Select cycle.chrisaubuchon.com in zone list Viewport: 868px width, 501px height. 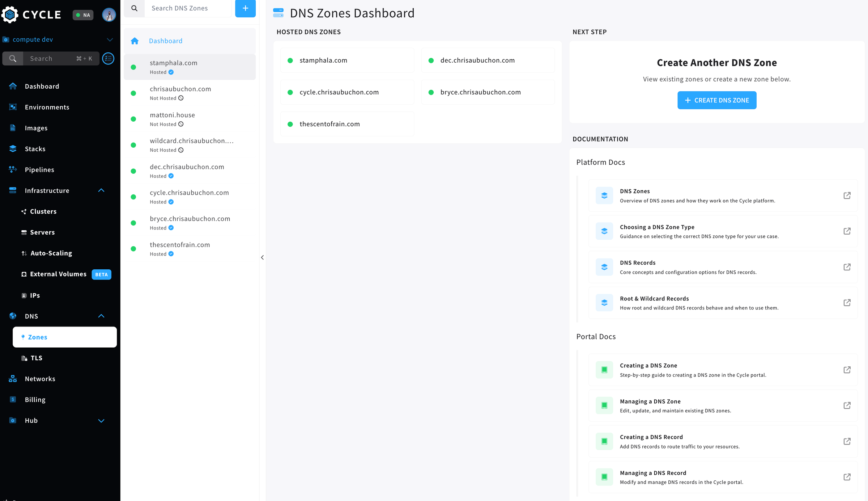tap(190, 197)
